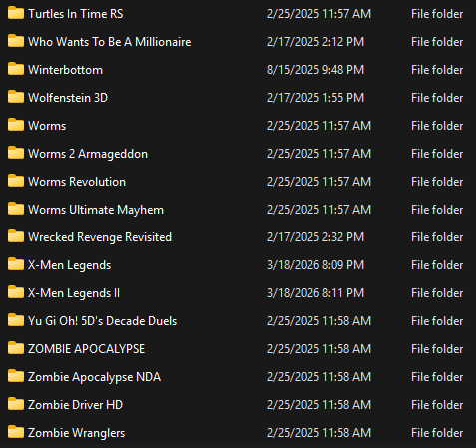Select the Zombie Driver HD name

(x=76, y=405)
